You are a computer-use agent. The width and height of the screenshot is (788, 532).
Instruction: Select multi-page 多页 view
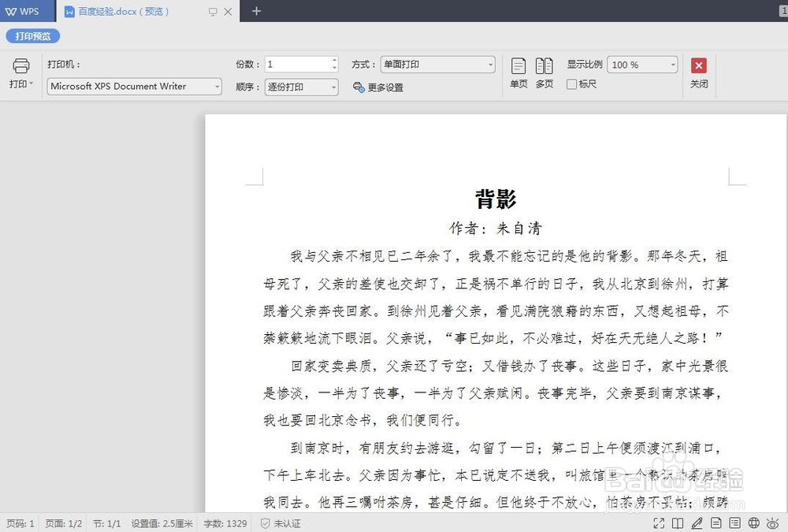tap(545, 73)
